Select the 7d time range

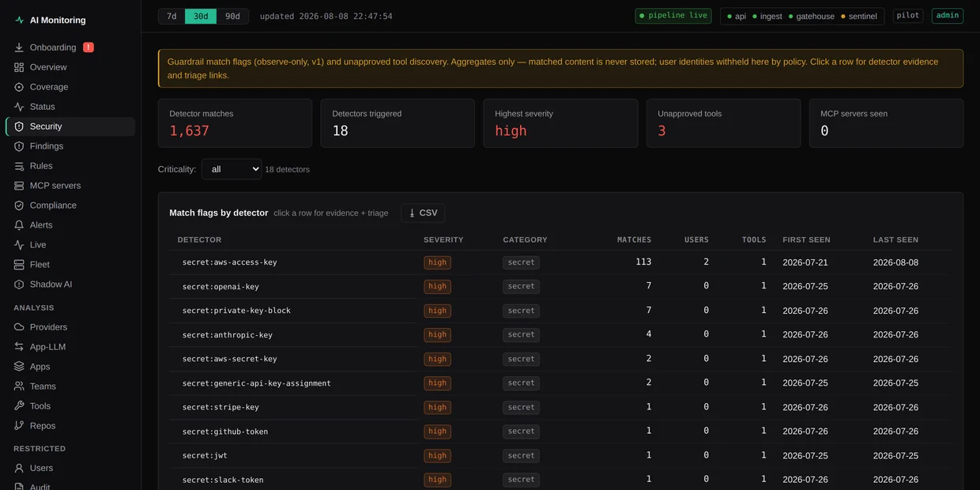tap(171, 16)
